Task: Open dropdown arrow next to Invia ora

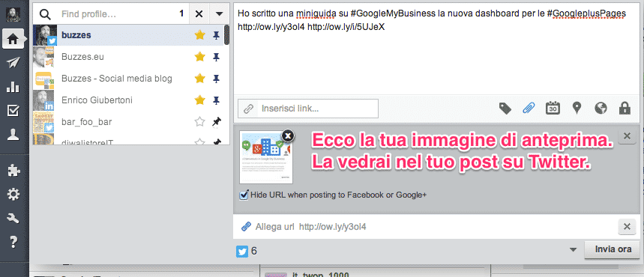Action: point(574,250)
